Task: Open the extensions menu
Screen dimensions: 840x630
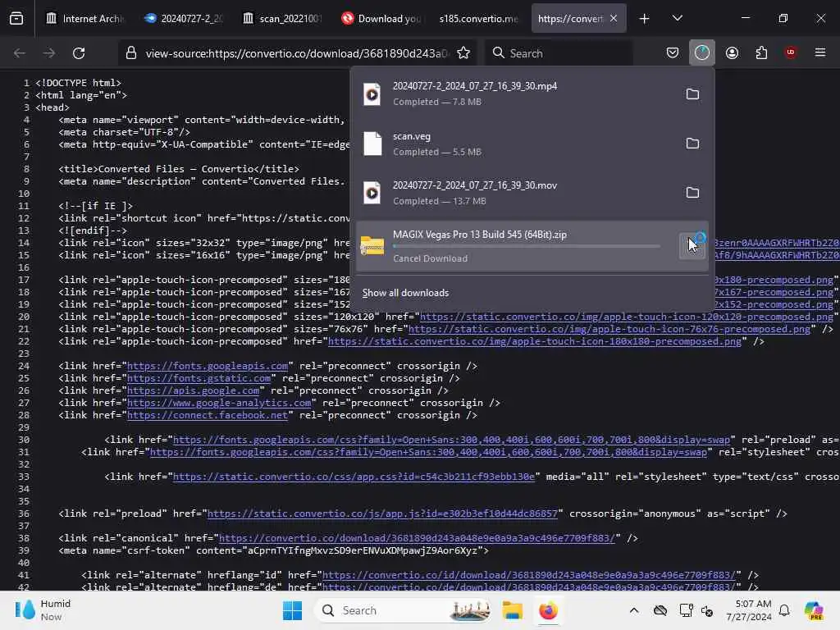Action: click(x=761, y=52)
